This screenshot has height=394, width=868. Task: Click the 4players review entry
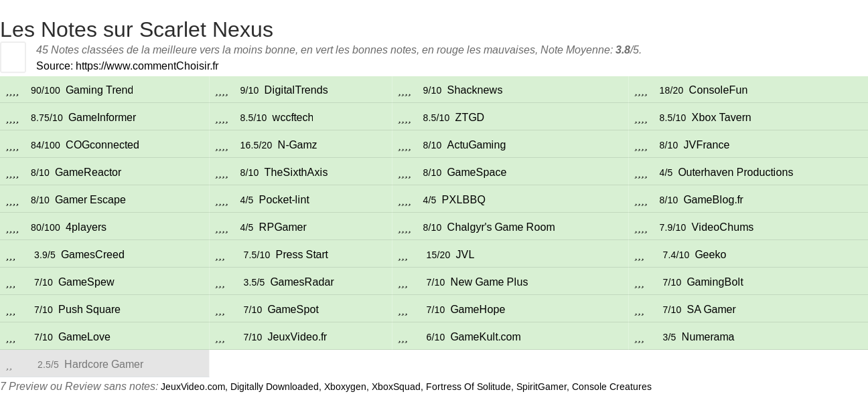pyautogui.click(x=86, y=227)
